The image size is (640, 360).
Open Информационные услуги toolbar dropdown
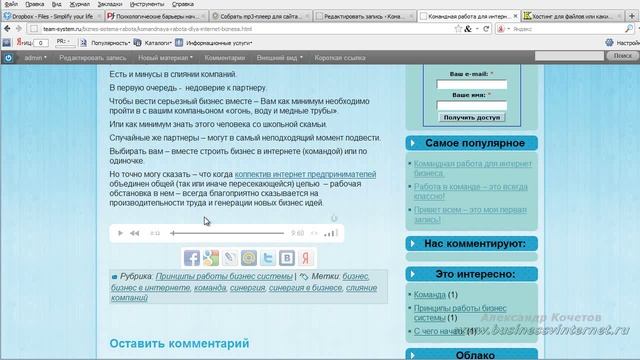214,43
